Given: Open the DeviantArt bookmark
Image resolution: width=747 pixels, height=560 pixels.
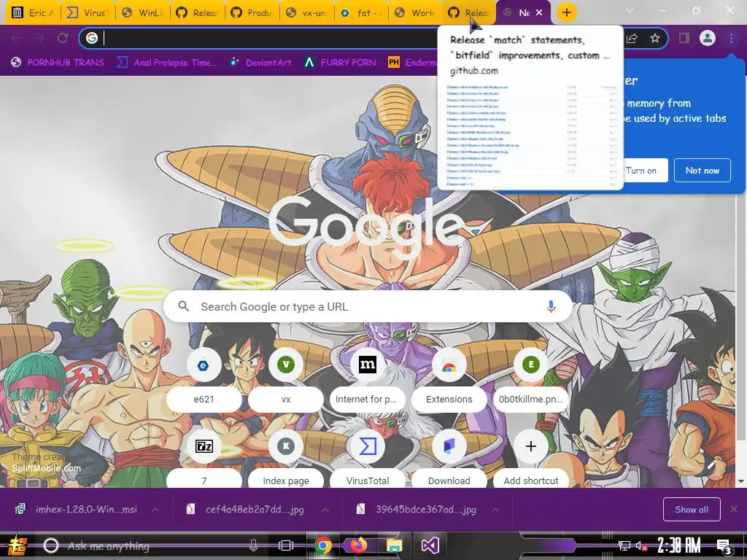Looking at the screenshot, I should click(x=261, y=63).
